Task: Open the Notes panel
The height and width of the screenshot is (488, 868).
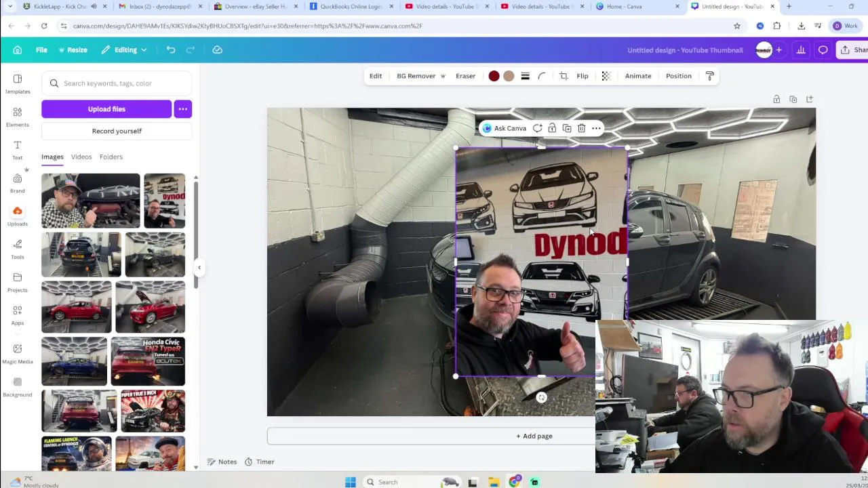Action: pyautogui.click(x=222, y=462)
